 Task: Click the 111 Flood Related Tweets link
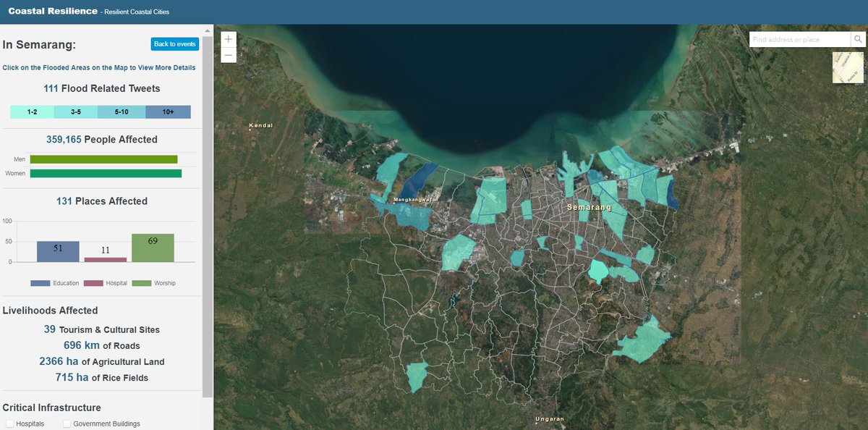pyautogui.click(x=101, y=88)
